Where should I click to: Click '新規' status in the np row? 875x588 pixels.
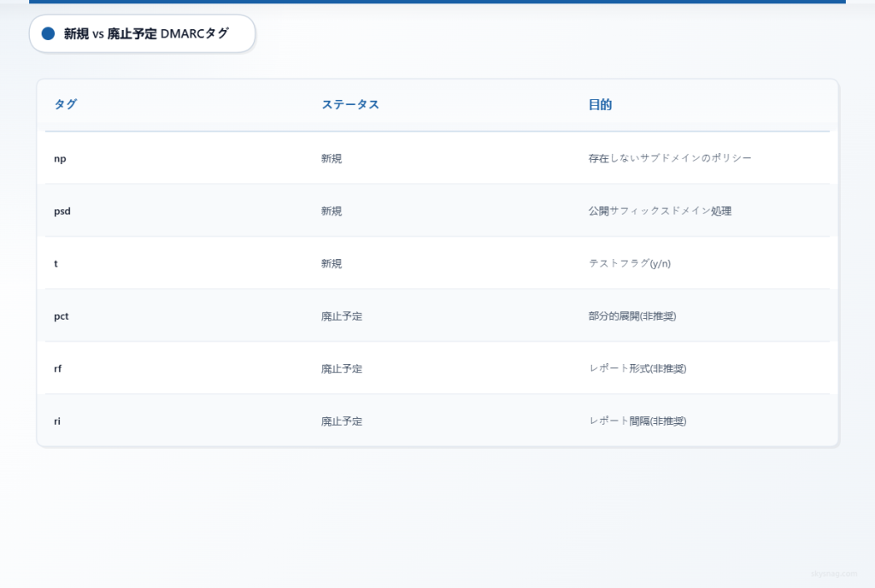coord(332,158)
